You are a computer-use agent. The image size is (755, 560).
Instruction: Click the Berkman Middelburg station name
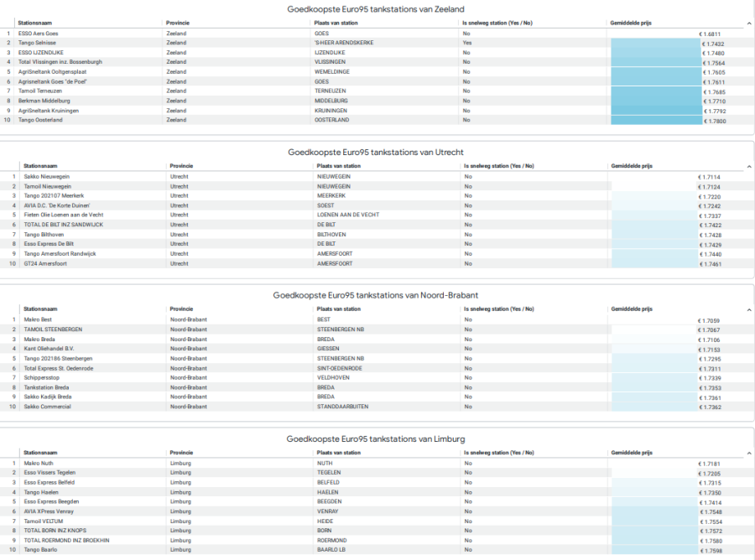pyautogui.click(x=44, y=101)
